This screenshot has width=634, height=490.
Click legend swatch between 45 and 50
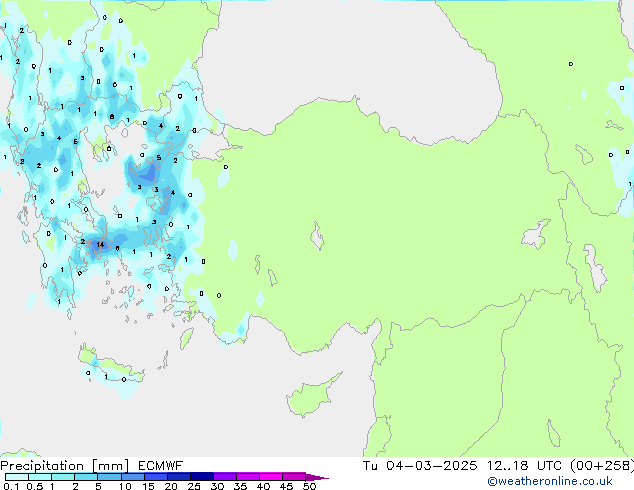point(294,477)
